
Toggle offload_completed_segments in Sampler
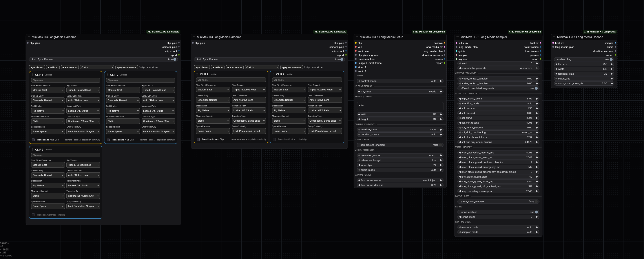pyautogui.click(x=498, y=88)
